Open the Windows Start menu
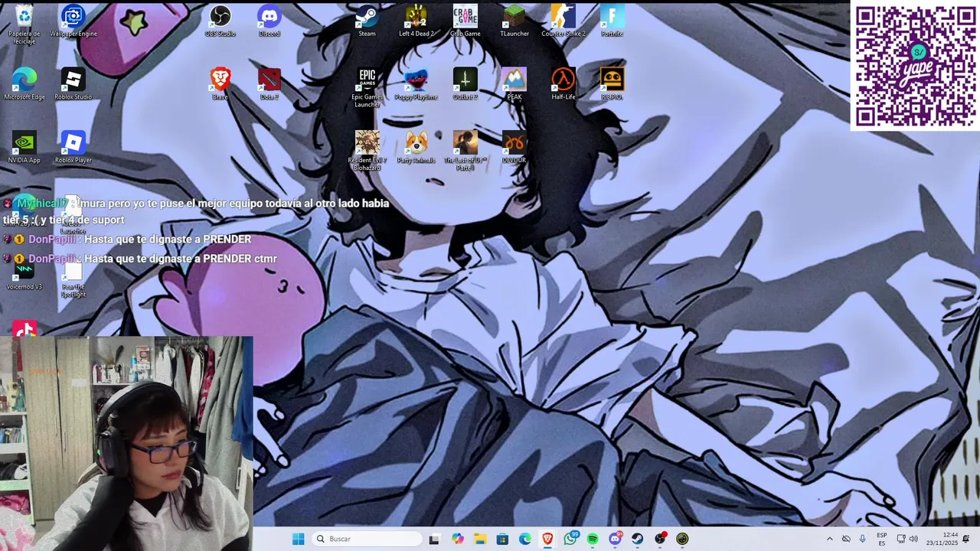Image resolution: width=980 pixels, height=551 pixels. coord(298,539)
